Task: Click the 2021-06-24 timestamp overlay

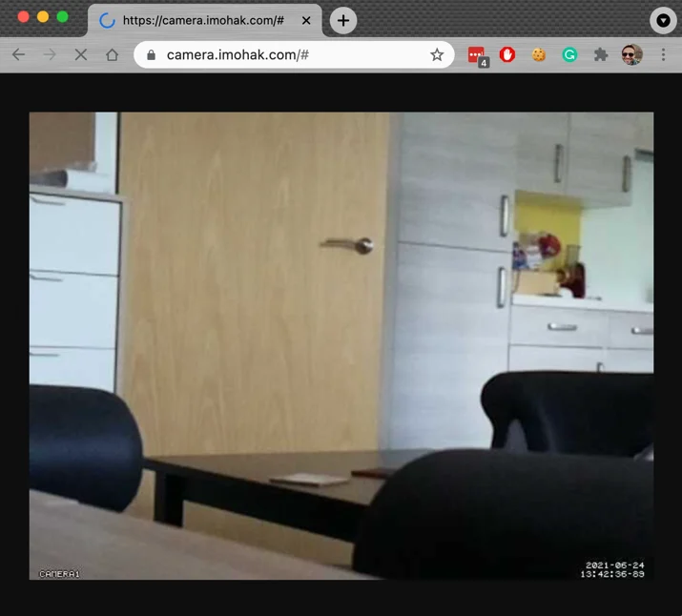Action: (x=612, y=569)
